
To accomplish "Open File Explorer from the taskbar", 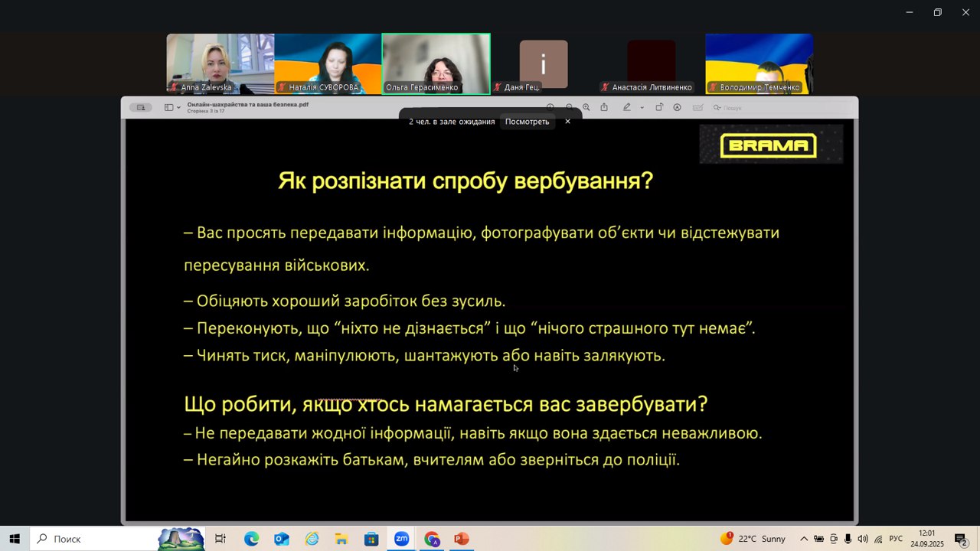I will coord(341,539).
